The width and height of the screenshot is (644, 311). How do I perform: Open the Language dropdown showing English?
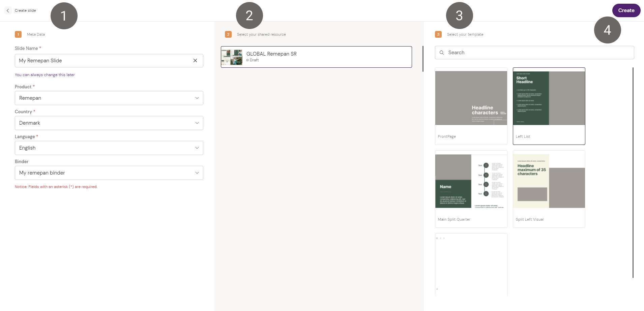pyautogui.click(x=109, y=148)
